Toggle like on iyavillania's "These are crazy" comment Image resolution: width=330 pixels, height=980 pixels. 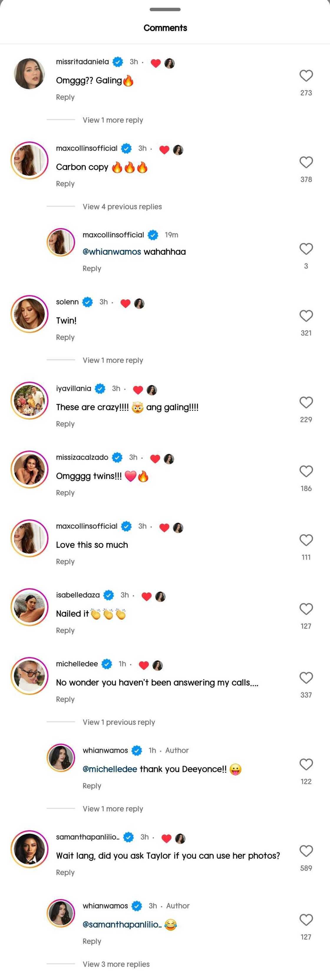pos(306,403)
